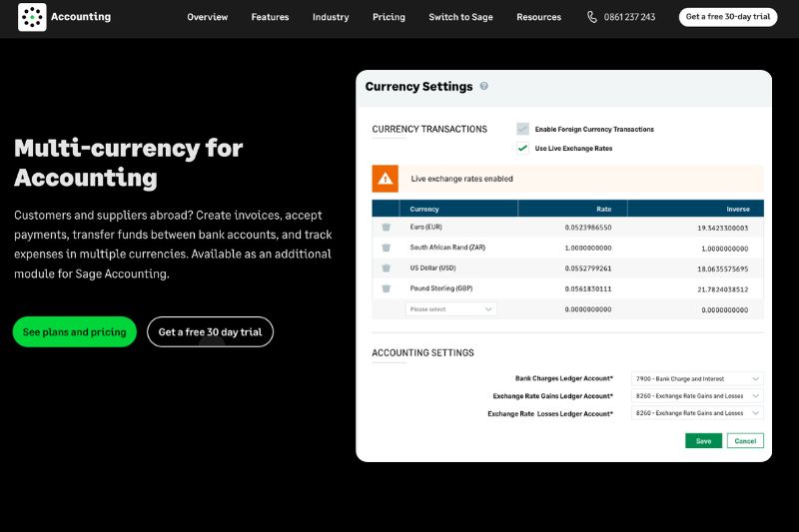Image resolution: width=799 pixels, height=532 pixels.
Task: Click the Euro (EUR) currency name
Action: point(426,227)
